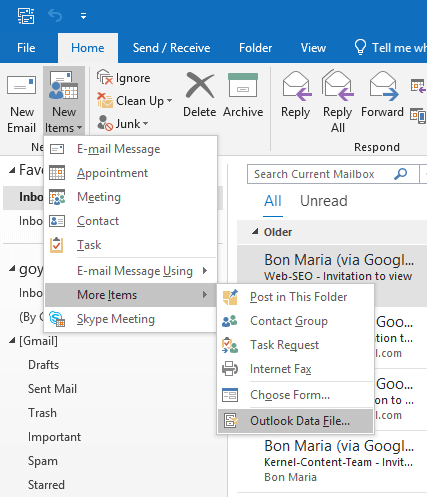The height and width of the screenshot is (497, 427).
Task: Click the New Email envelope icon
Action: [22, 85]
